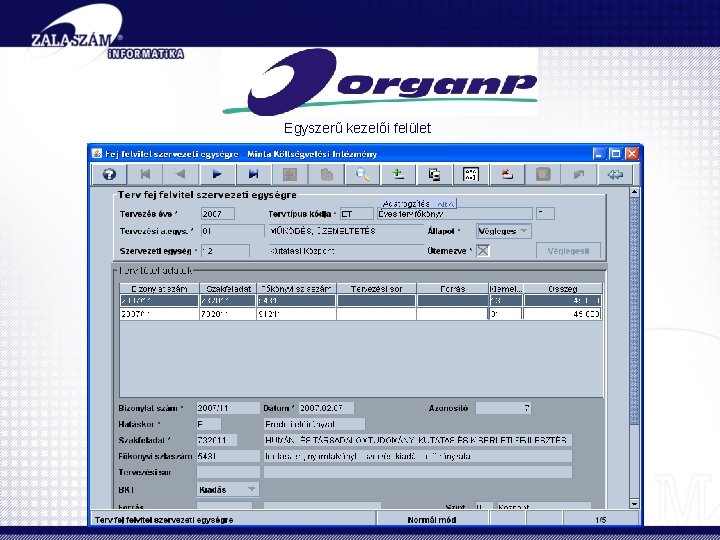The image size is (720, 540).
Task: Click the Tervezési a.egys. code field
Action: pyautogui.click(x=232, y=231)
